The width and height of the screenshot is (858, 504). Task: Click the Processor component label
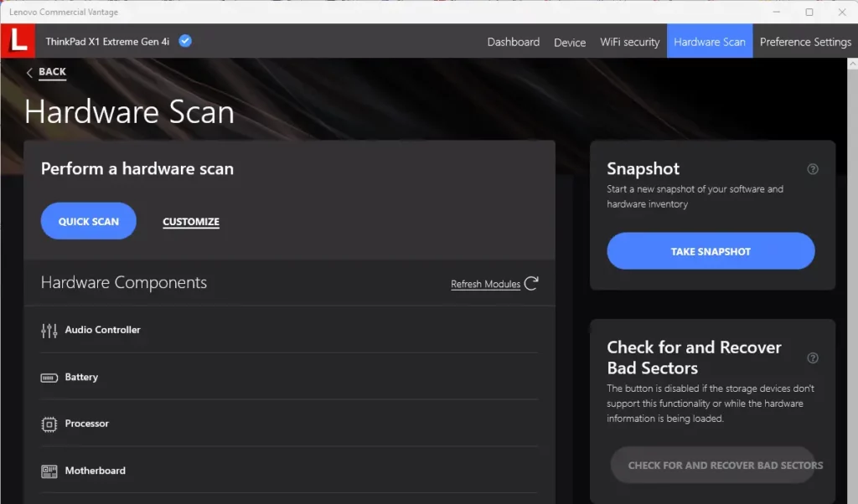pyautogui.click(x=87, y=424)
